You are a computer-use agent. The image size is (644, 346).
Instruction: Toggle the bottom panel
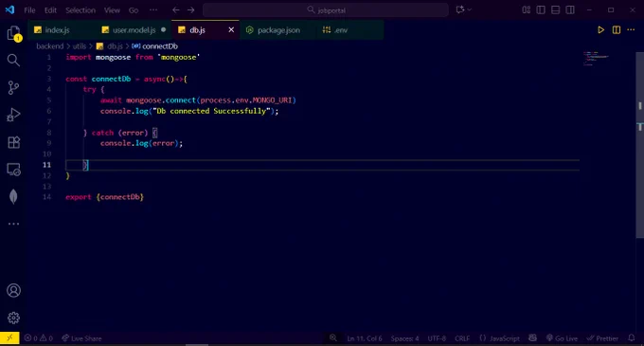[x=556, y=9]
